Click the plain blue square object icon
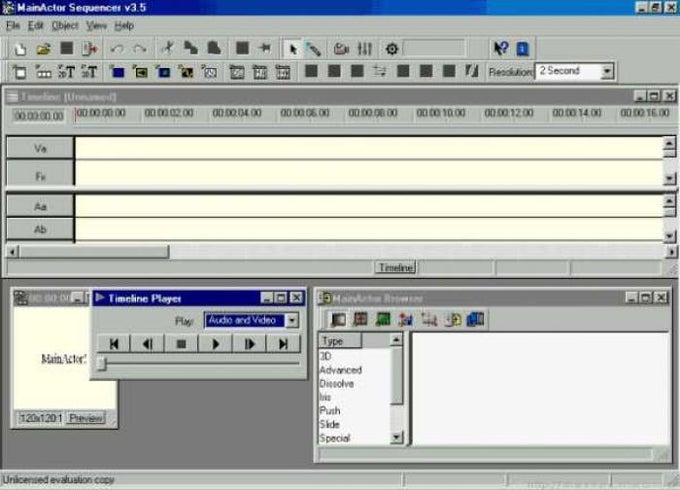Image resolution: width=680 pixels, height=490 pixels. click(x=118, y=72)
